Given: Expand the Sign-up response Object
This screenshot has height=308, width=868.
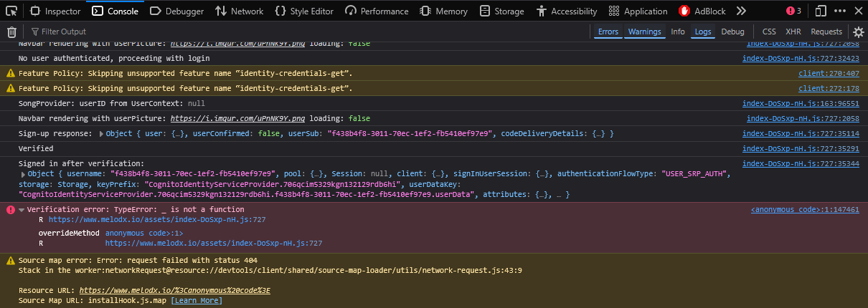Looking at the screenshot, I should (x=101, y=134).
